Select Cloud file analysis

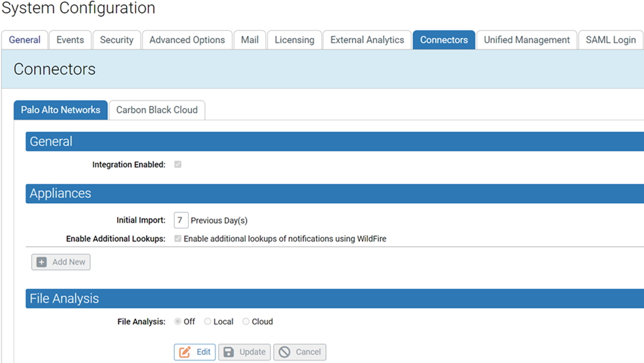246,321
